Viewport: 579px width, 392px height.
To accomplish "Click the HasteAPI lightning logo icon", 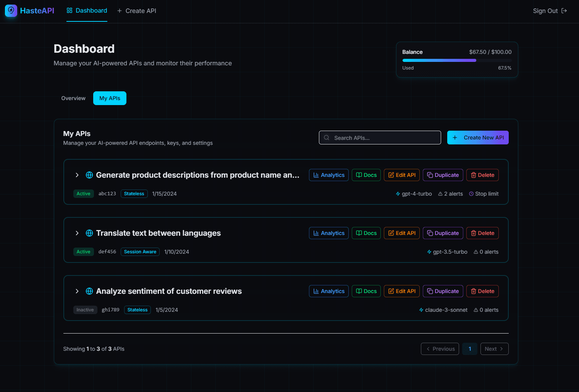I will pyautogui.click(x=11, y=11).
